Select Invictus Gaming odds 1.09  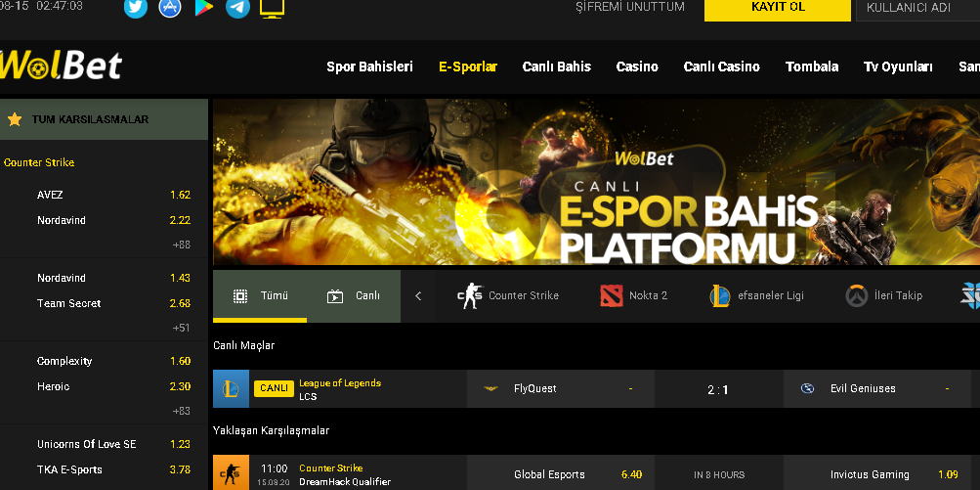pos(948,474)
